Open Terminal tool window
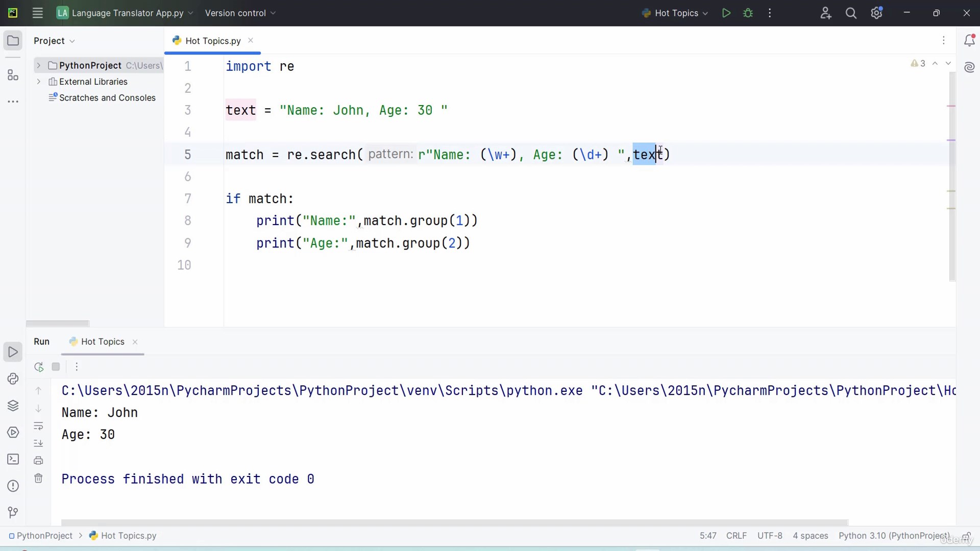This screenshot has height=551, width=980. (13, 459)
